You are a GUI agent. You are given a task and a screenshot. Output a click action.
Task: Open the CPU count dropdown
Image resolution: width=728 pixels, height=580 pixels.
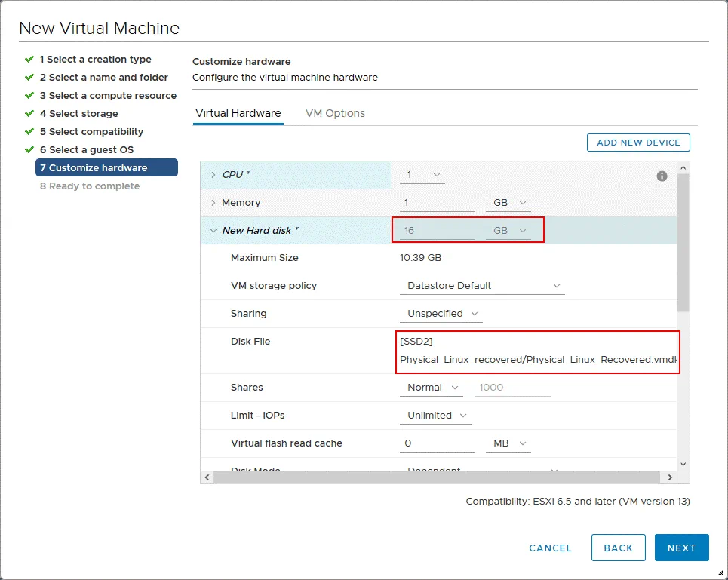point(422,175)
